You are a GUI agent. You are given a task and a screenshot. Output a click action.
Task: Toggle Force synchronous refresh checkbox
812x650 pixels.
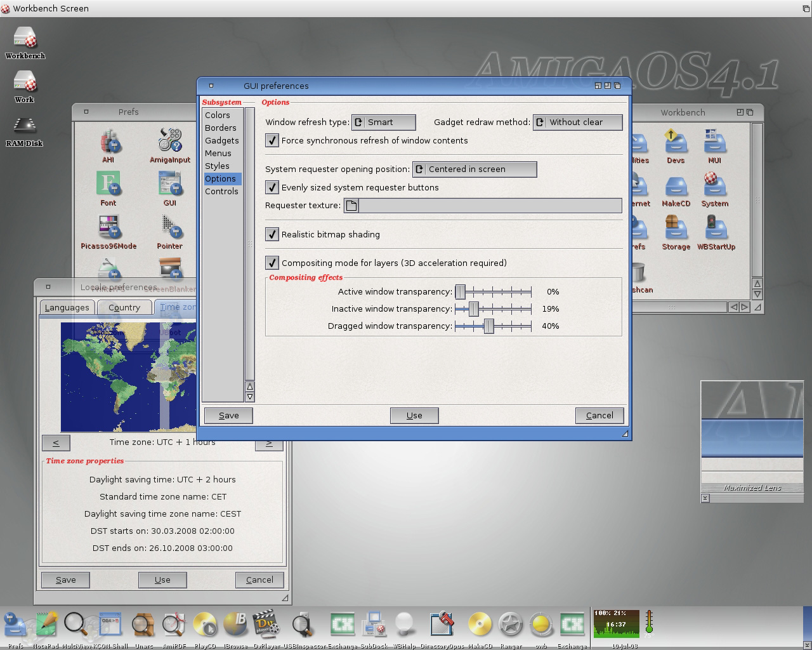tap(272, 140)
